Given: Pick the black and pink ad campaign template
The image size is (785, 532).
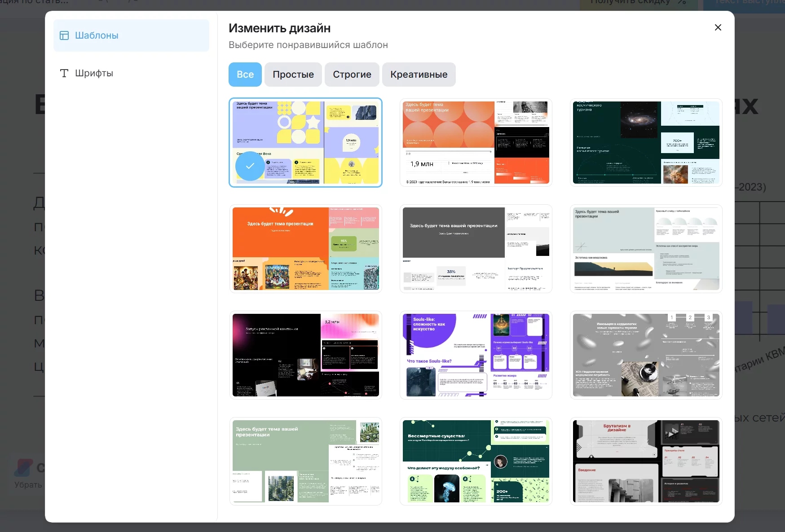Looking at the screenshot, I should pos(305,355).
